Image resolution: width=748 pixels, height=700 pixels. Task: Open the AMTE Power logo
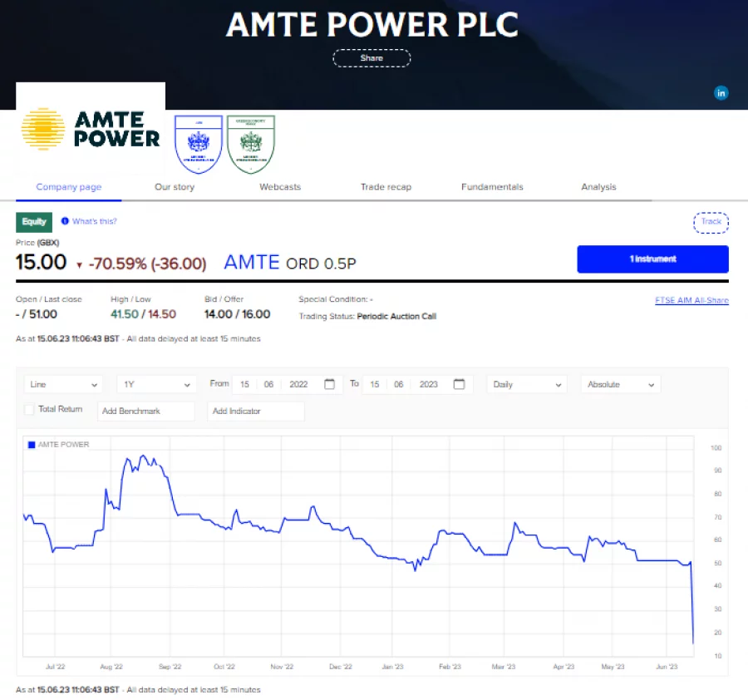click(x=91, y=130)
